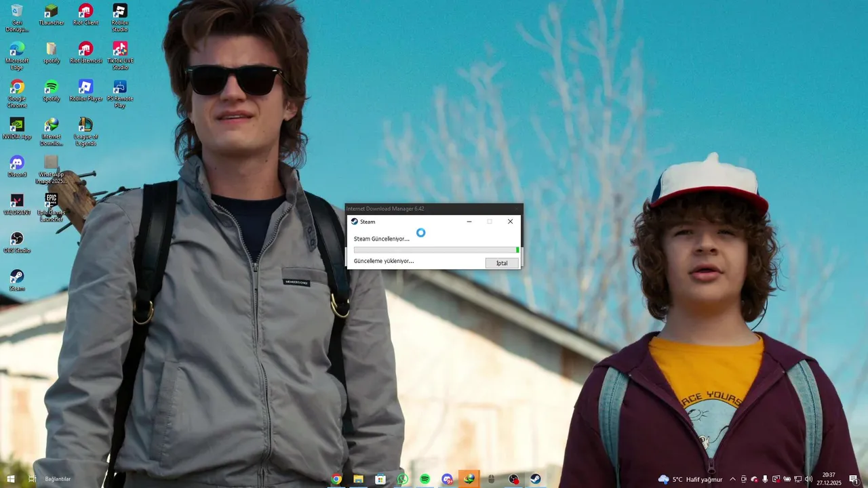Launch OBS Studio from the desktop
The image size is (868, 488).
(x=17, y=243)
